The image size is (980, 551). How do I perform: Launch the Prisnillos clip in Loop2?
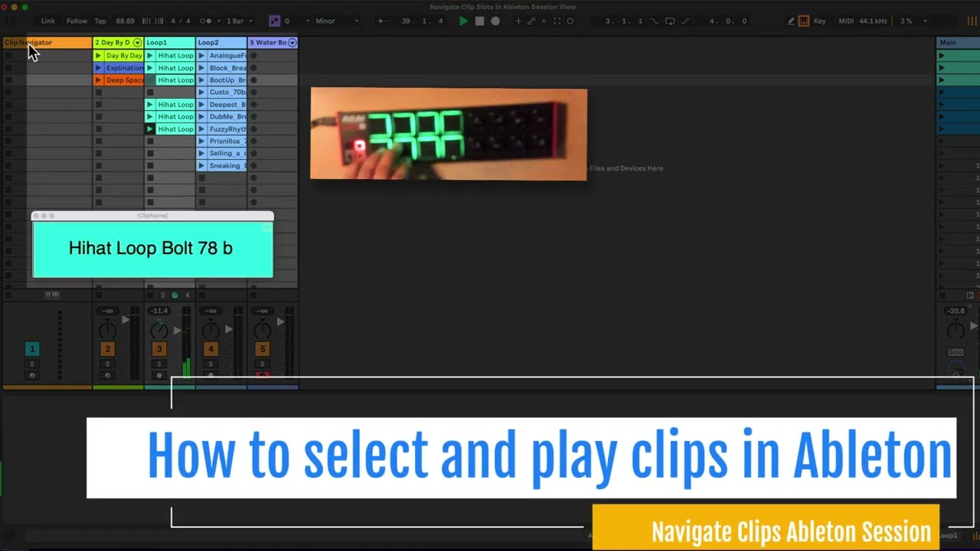pyautogui.click(x=201, y=142)
